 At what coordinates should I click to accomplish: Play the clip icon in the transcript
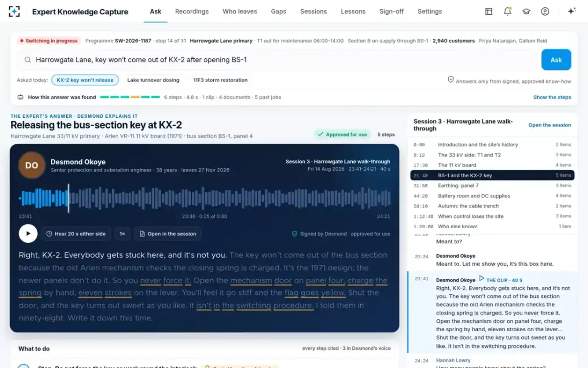[x=481, y=278]
